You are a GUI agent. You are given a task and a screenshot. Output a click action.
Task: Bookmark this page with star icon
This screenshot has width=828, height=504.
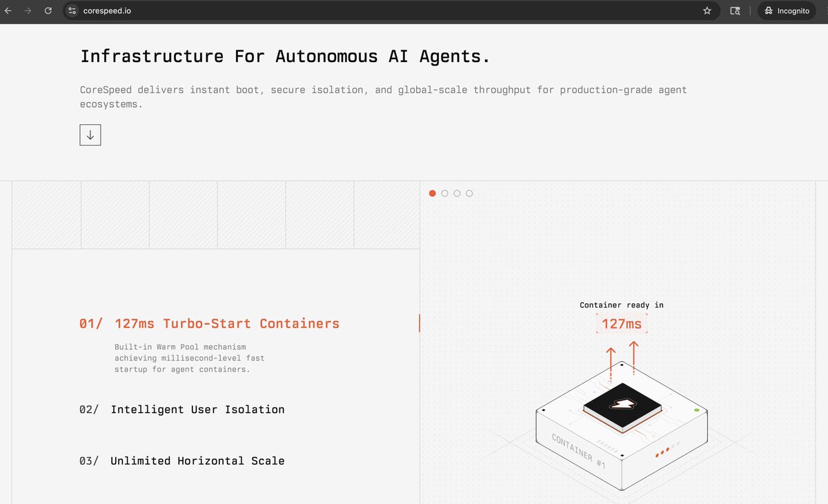point(707,11)
